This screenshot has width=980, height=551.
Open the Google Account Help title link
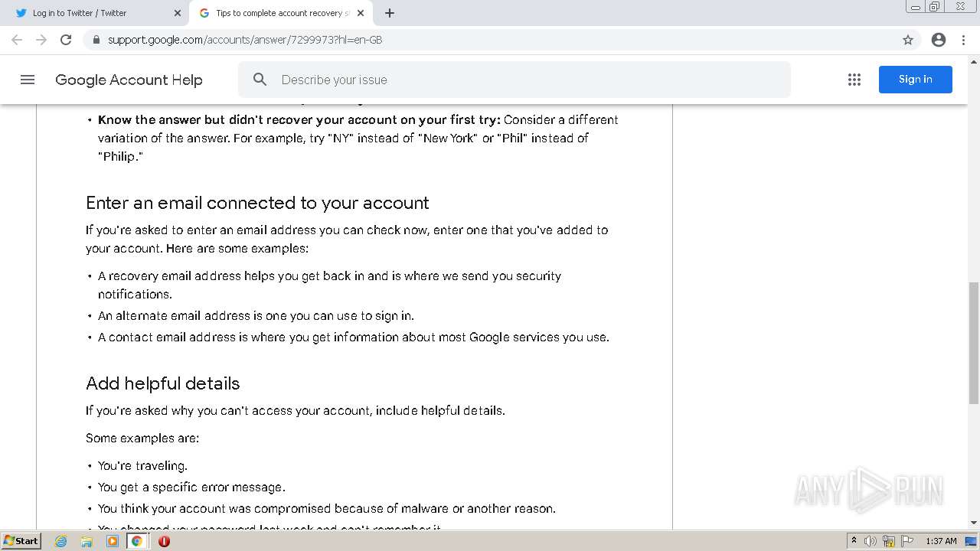click(x=129, y=80)
